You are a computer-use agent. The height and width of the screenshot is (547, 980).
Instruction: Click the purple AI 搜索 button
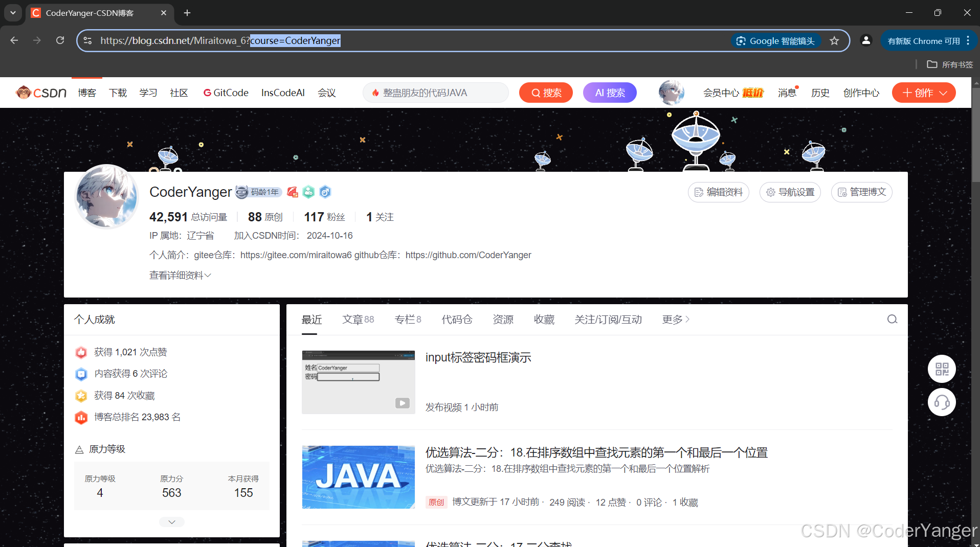tap(610, 93)
